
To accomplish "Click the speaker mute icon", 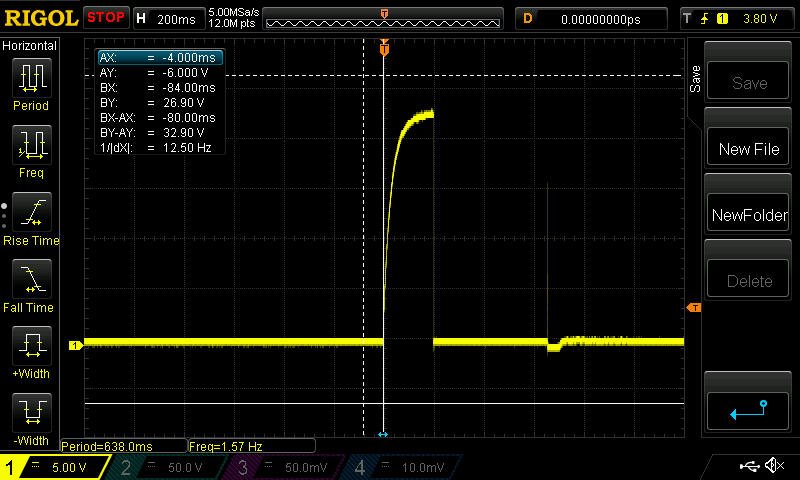I will click(774, 466).
